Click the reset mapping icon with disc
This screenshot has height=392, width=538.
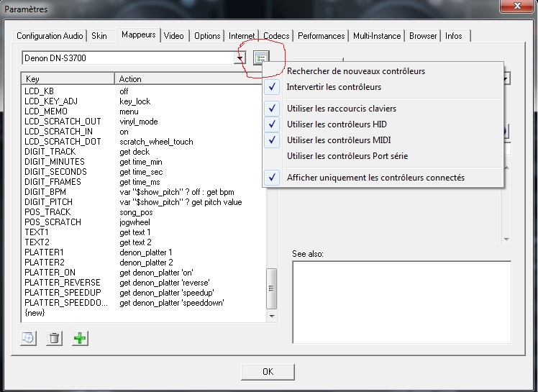[x=29, y=338]
